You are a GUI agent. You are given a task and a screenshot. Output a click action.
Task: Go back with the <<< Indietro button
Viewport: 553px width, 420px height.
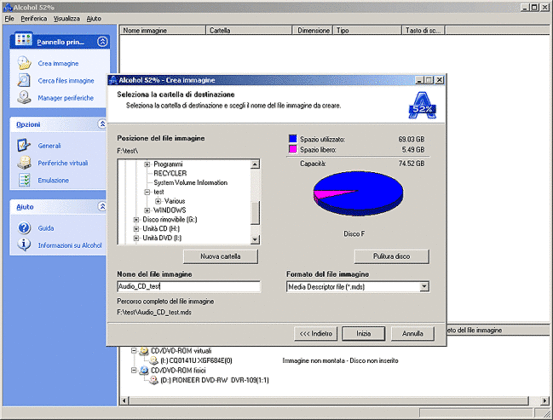[x=316, y=333]
